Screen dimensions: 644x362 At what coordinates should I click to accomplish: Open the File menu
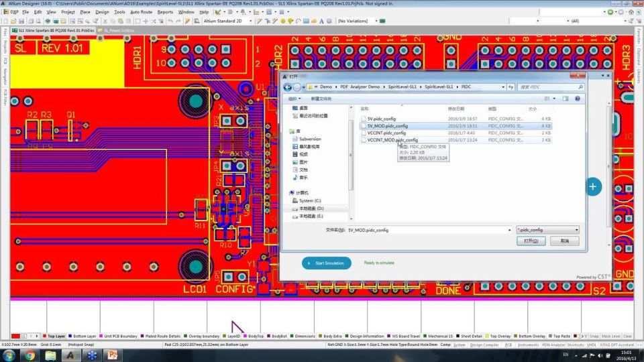pos(25,12)
